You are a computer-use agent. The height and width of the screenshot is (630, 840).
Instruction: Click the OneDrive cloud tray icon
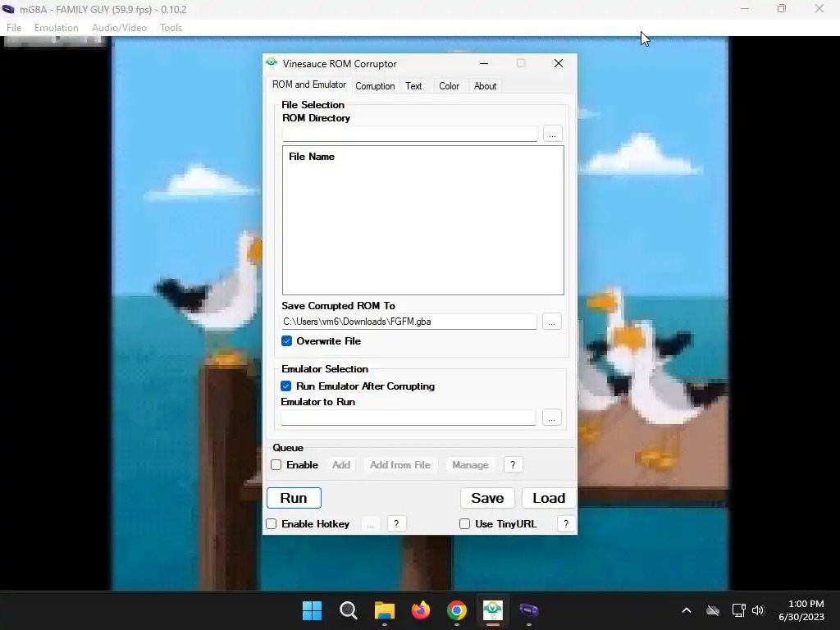pos(713,610)
